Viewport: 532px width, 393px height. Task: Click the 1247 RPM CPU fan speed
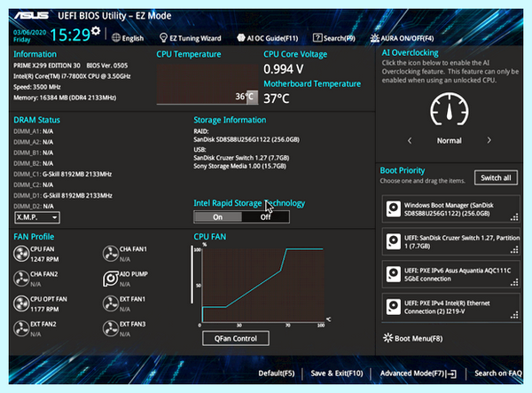[44, 259]
